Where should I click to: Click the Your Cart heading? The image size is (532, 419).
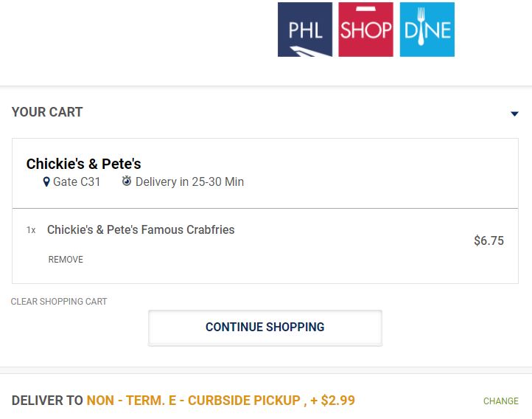click(47, 112)
